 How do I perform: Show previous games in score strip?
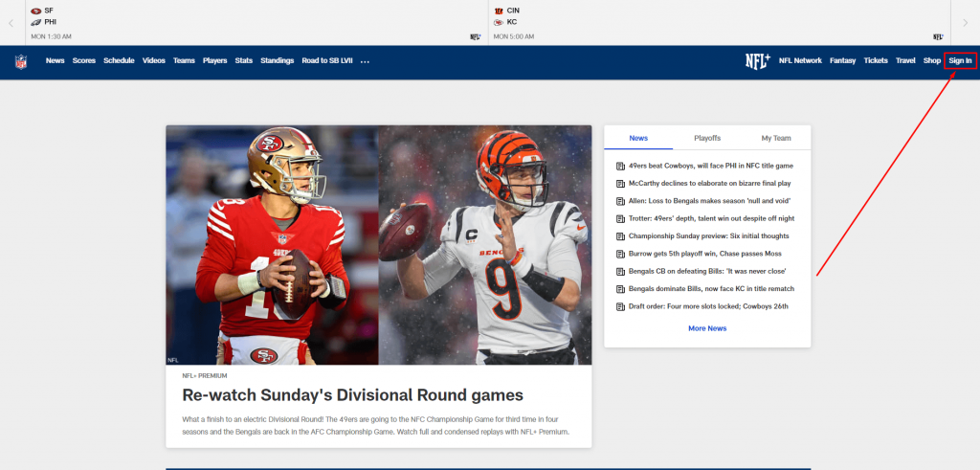11,23
